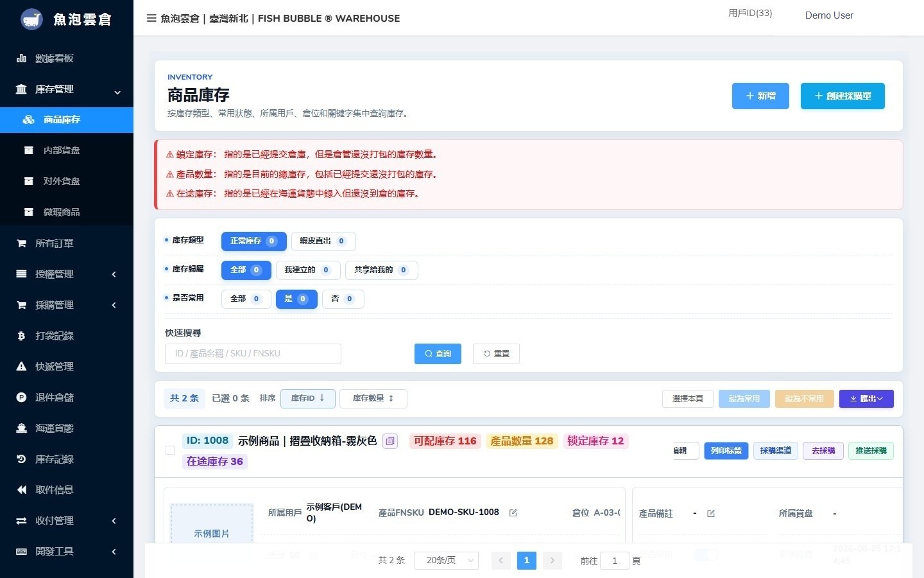Click the 前往 page number input
This screenshot has width=924, height=578.
pyautogui.click(x=615, y=561)
